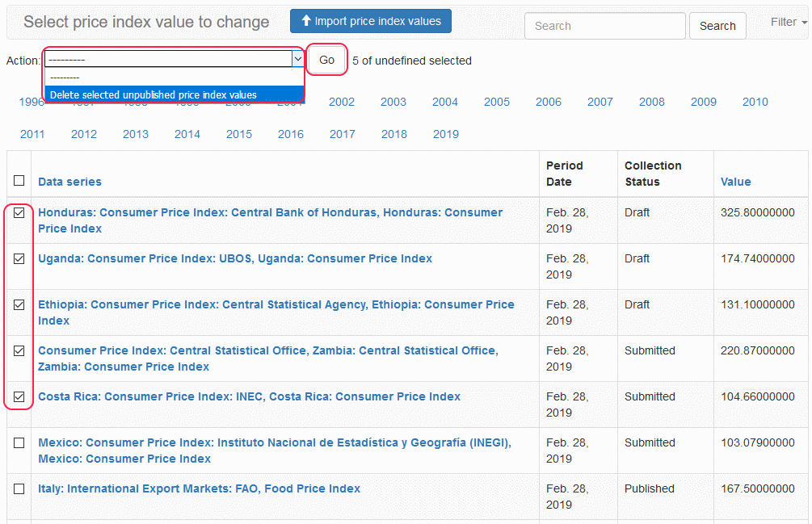Sort by the Value column header
The image size is (812, 524).
click(x=735, y=182)
